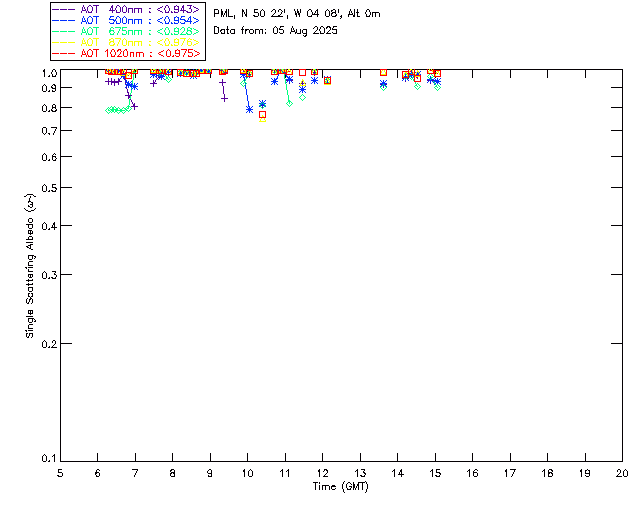This screenshot has height=512, width=640.
Task: Click the 'Data from: 05 Aug 2025' text
Action: click(276, 31)
